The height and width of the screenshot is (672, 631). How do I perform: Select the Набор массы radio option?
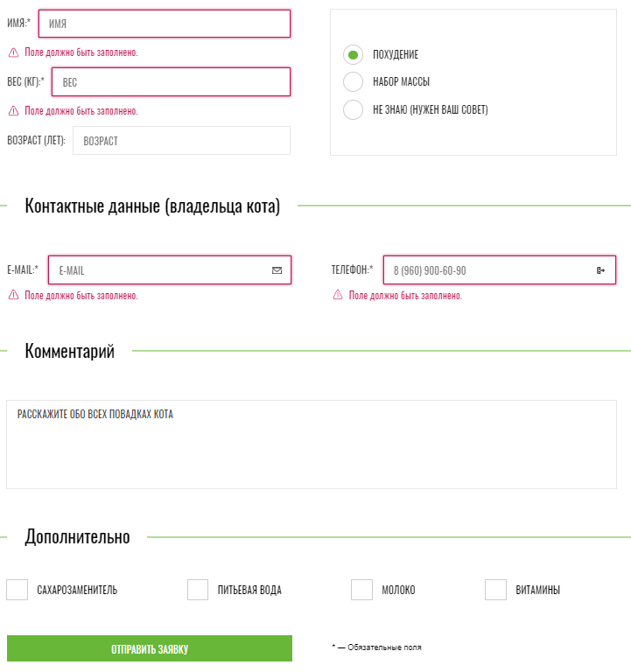click(x=354, y=82)
